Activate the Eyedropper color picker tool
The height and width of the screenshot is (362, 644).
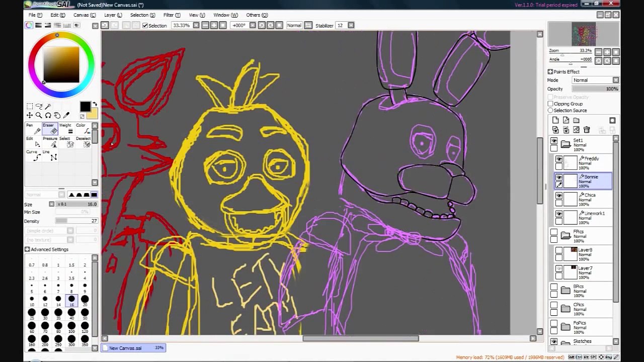66,115
